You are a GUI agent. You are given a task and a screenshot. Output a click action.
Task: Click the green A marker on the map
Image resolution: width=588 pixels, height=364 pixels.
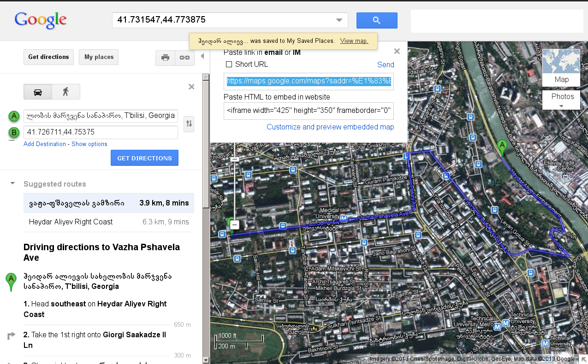[x=502, y=148]
